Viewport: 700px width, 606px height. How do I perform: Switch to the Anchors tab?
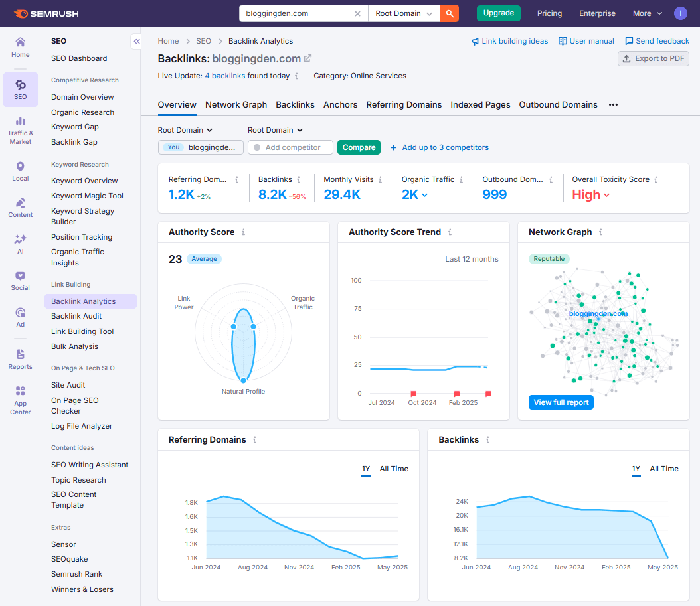[x=340, y=104]
